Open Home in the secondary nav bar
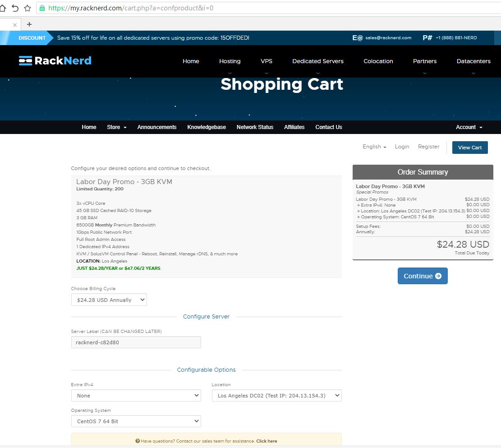Screen dimensions: 501x448 89,127
